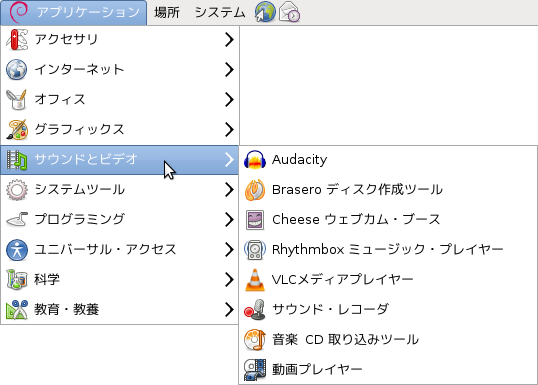
Task: Open the システム menu
Action: coord(220,12)
